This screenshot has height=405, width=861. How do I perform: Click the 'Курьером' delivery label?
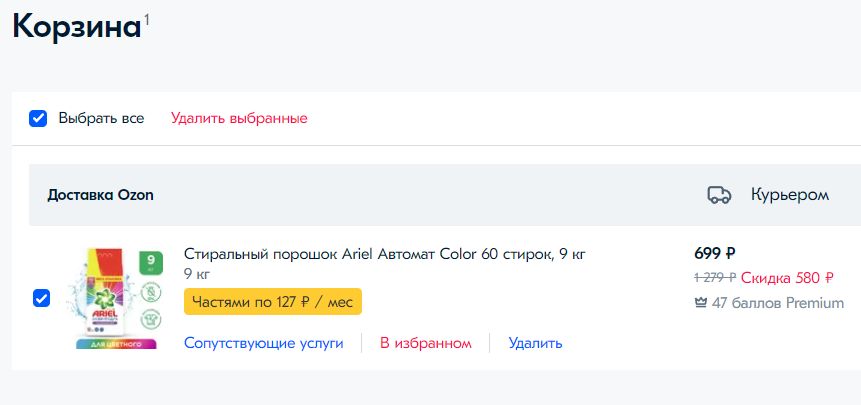(790, 195)
